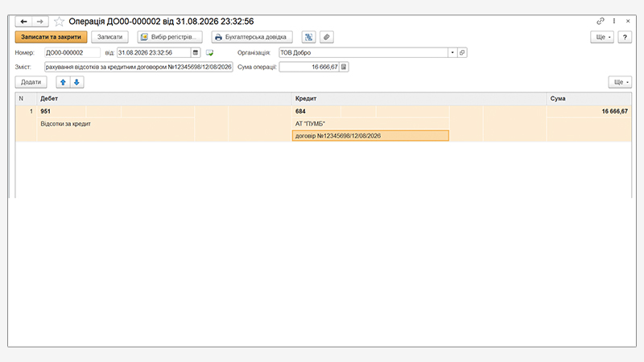644x362 pixels.
Task: Toggle the document posted status icon
Action: pos(209,52)
